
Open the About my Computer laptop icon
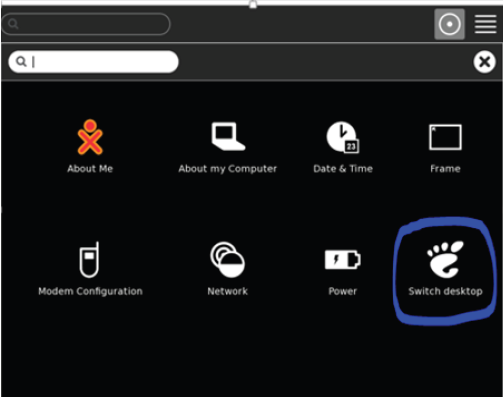[x=228, y=136]
